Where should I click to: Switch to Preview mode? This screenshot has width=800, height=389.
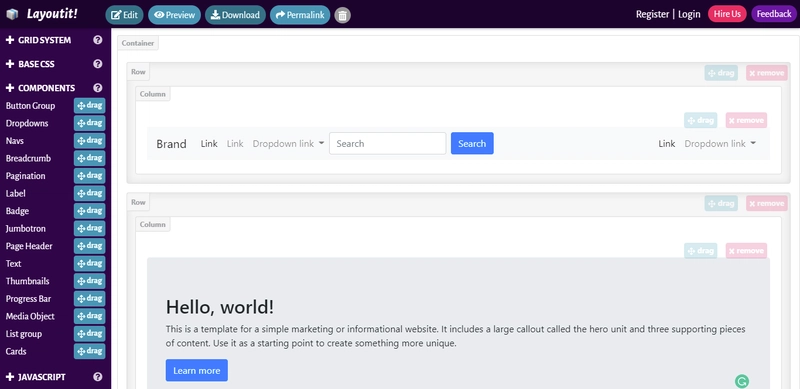coord(174,15)
